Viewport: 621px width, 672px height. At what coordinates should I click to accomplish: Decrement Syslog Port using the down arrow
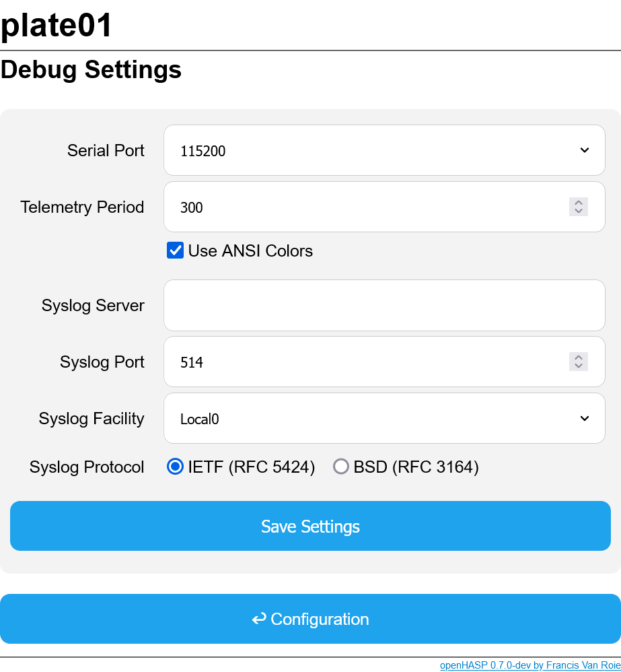[x=578, y=366]
